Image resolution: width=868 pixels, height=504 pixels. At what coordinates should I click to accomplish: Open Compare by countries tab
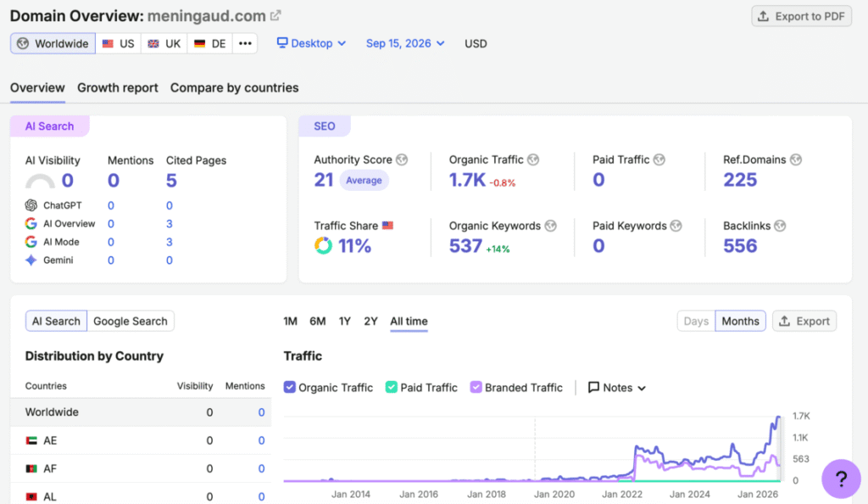coord(234,87)
